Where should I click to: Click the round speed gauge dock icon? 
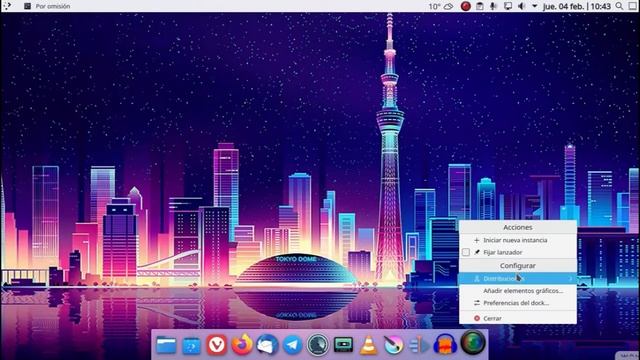point(318,345)
